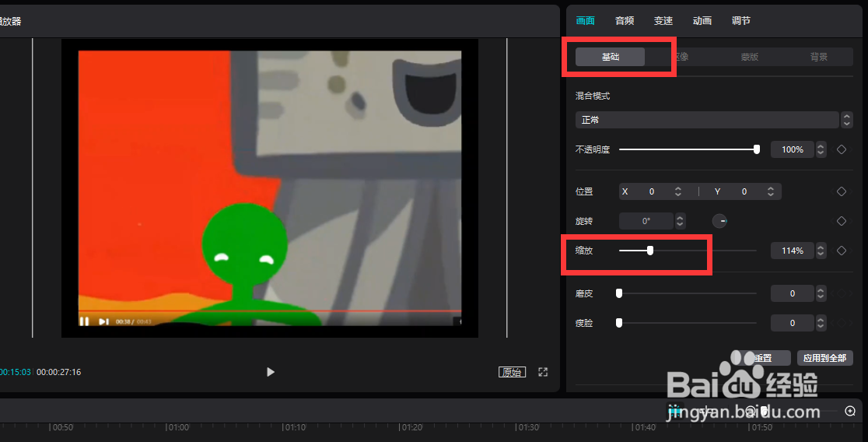Click the 瘦脸 value field

(792, 323)
